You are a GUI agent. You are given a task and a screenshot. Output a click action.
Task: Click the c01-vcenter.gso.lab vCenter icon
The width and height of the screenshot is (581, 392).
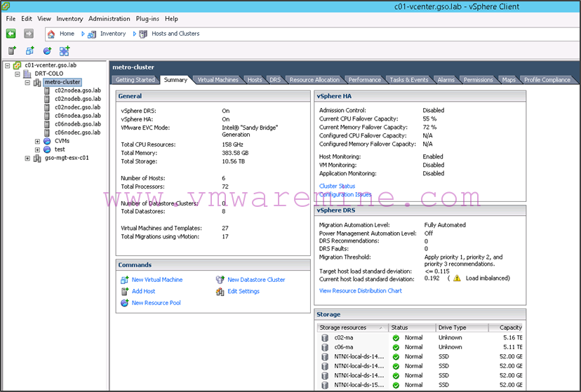pyautogui.click(x=17, y=65)
